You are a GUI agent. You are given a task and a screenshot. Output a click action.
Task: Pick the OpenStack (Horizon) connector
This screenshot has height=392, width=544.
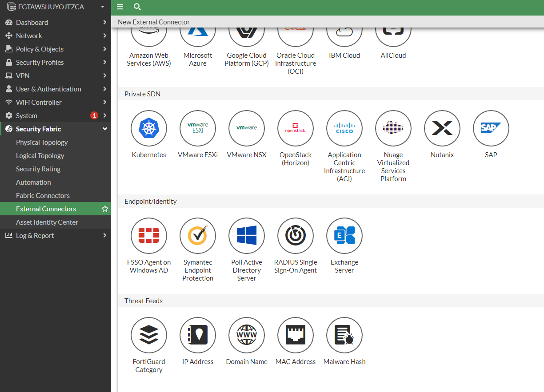[296, 128]
